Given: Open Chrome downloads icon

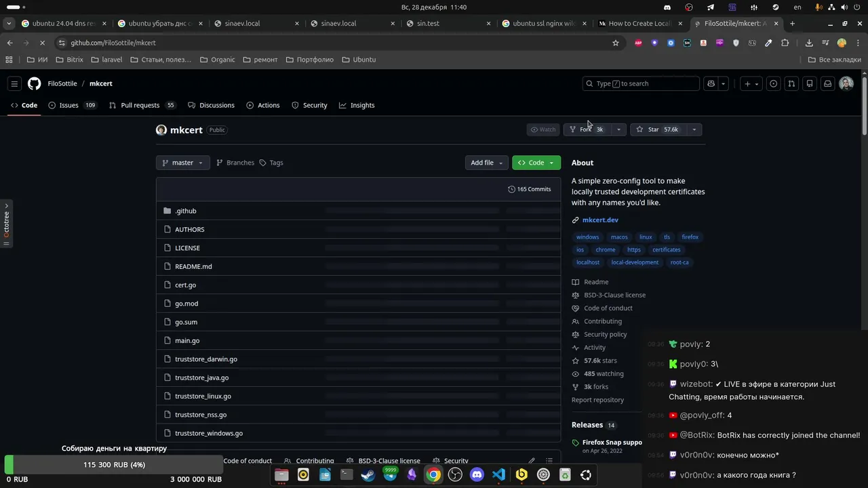Looking at the screenshot, I should point(809,43).
